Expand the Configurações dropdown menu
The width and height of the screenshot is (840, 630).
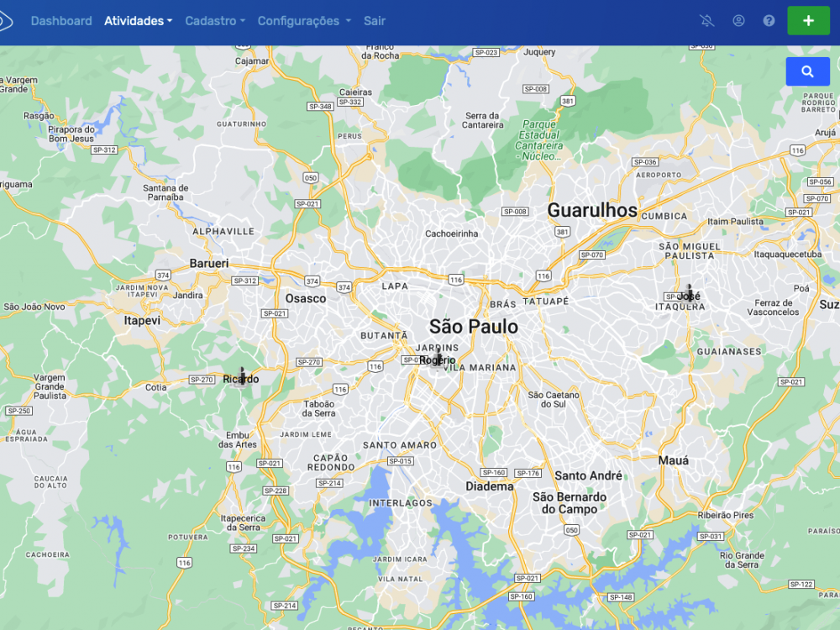304,21
